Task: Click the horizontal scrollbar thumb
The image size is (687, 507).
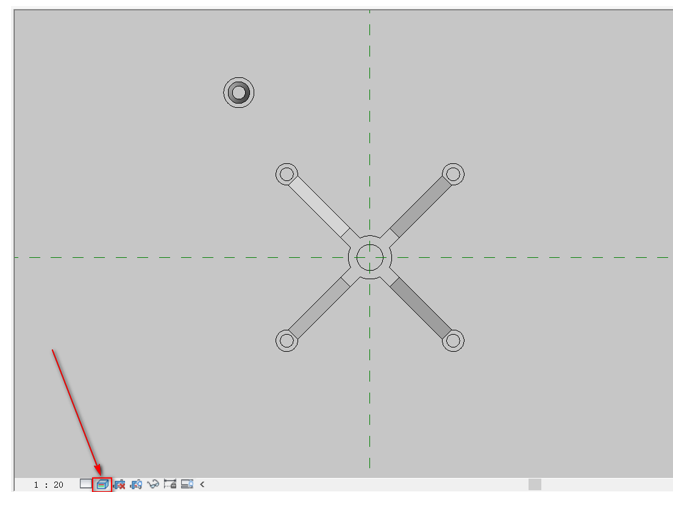Action: coord(535,484)
